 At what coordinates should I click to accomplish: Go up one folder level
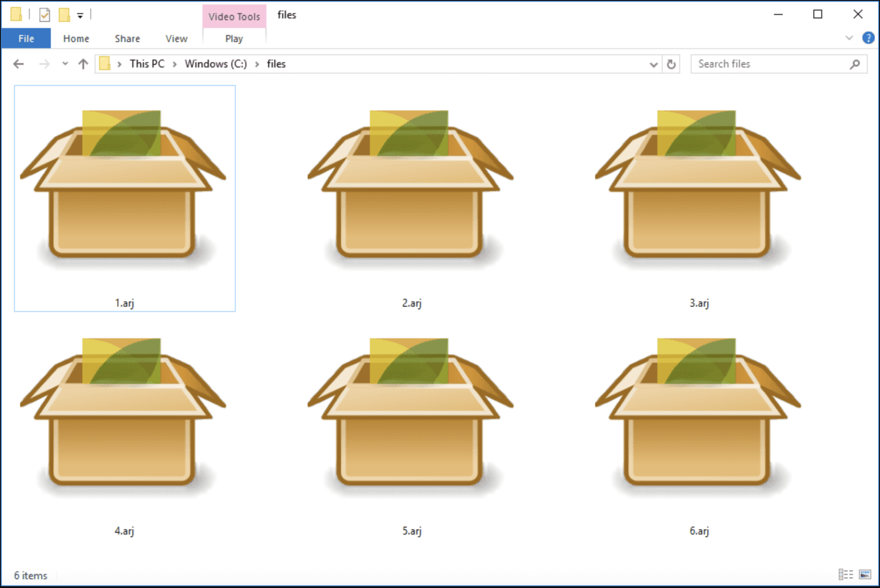(x=83, y=64)
